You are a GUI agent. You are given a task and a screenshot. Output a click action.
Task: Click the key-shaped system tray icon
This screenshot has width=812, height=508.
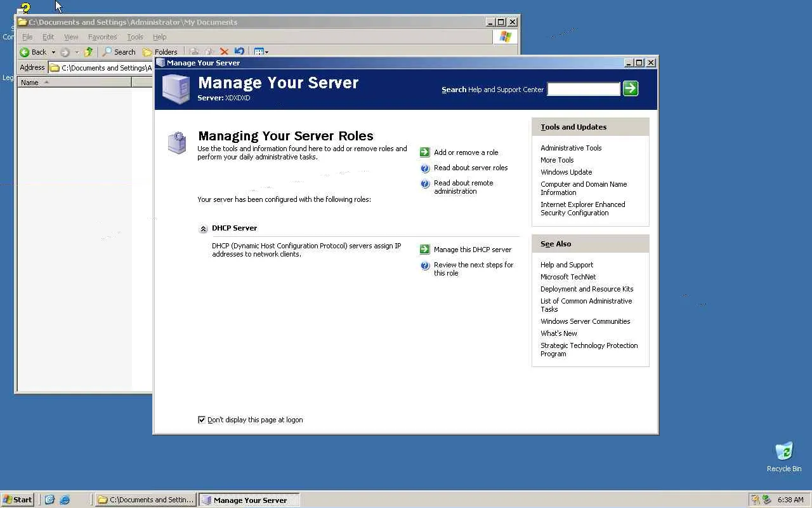click(x=755, y=500)
